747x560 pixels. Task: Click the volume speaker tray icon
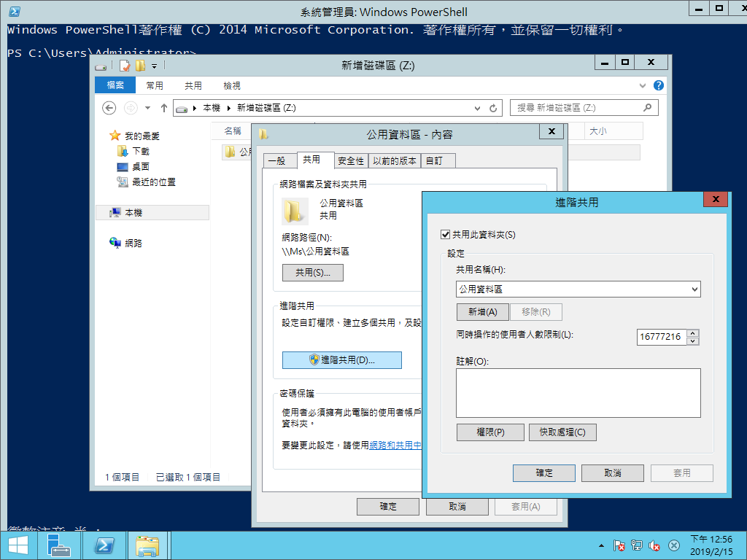click(x=654, y=545)
